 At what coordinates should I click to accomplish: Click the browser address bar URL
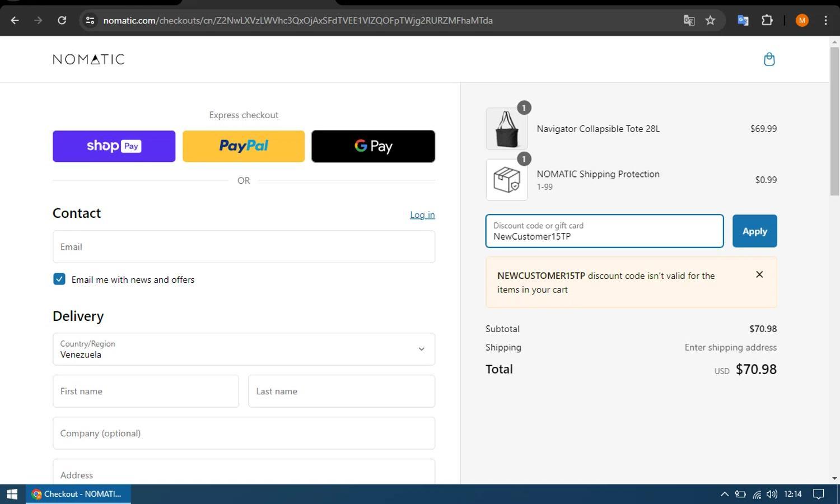coord(297,21)
